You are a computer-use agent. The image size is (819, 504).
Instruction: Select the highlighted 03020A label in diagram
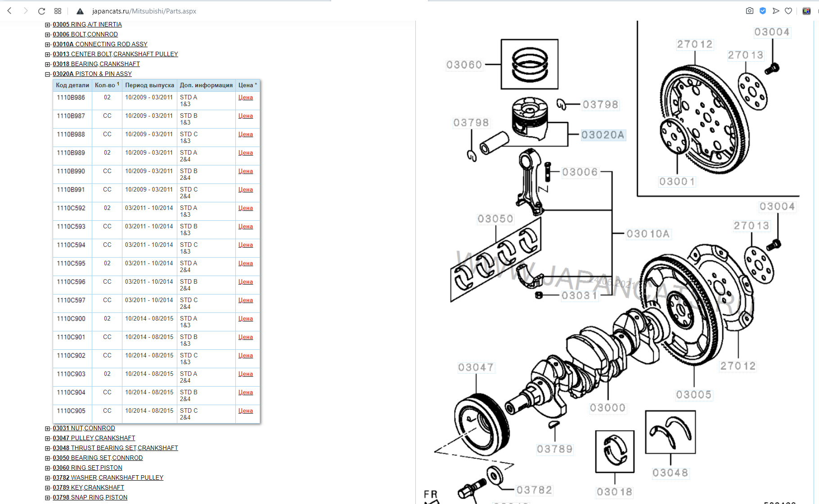coord(603,135)
